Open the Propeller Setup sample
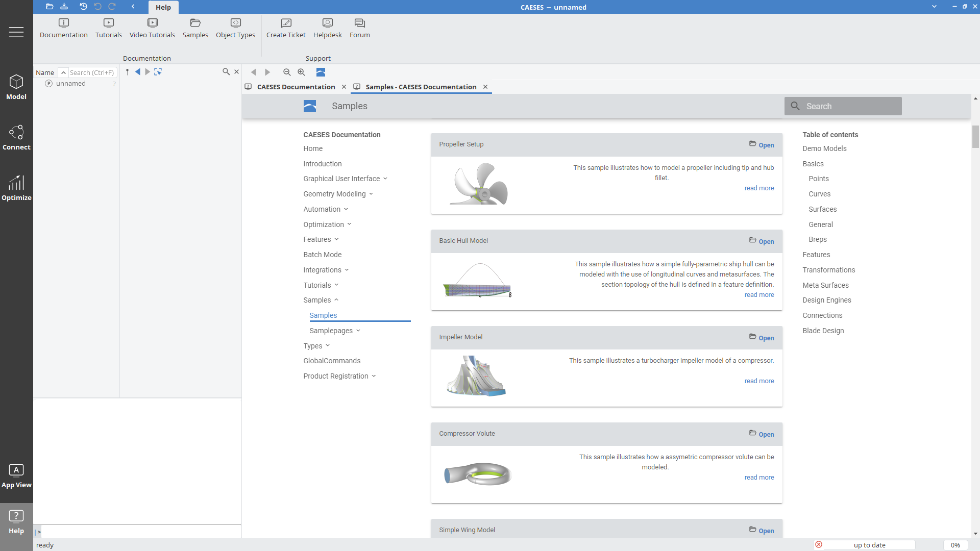The image size is (980, 551). (762, 145)
